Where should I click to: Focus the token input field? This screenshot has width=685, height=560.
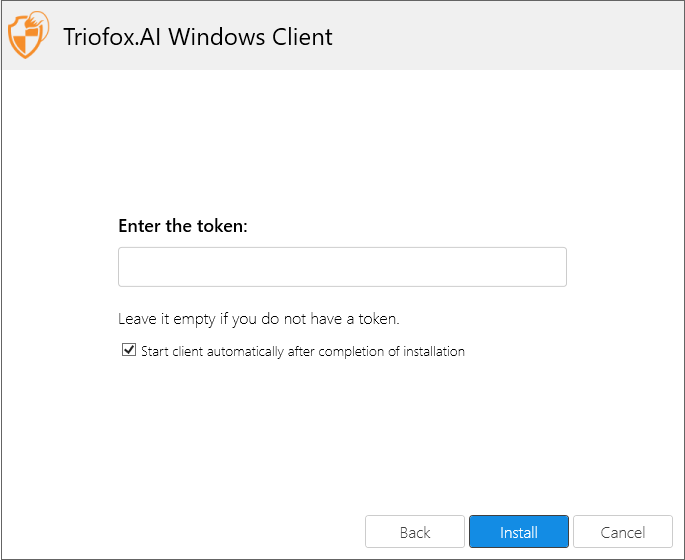pos(342,267)
